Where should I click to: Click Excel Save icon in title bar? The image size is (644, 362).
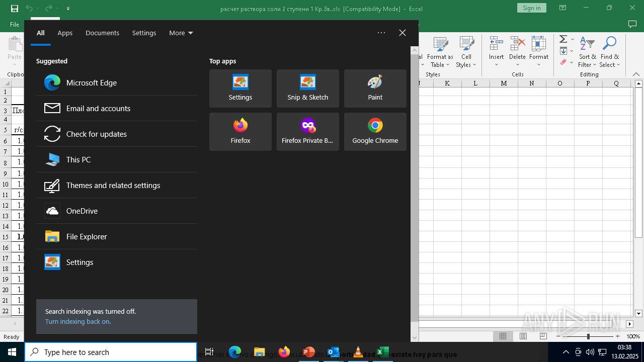[15, 8]
